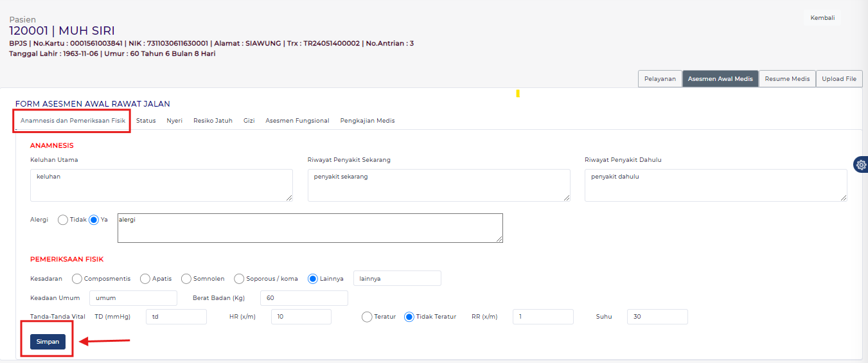The image size is (868, 363).
Task: Select Soporous / koma option
Action: coord(239,279)
